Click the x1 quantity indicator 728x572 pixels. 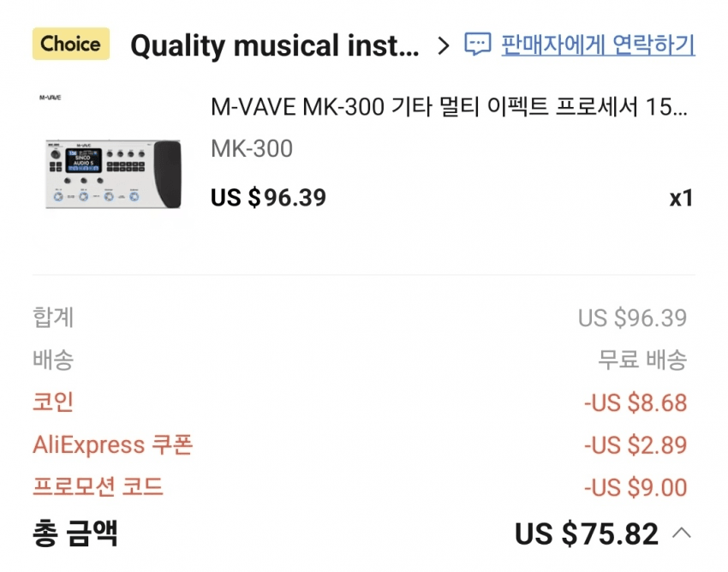click(x=681, y=199)
